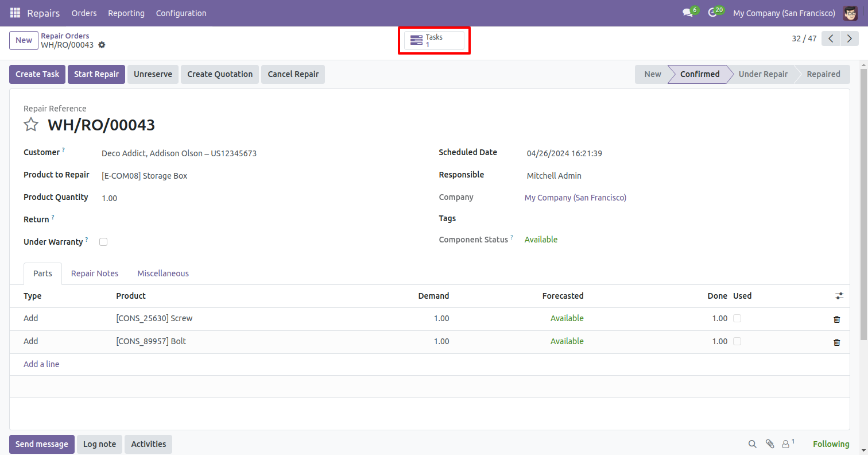This screenshot has height=455, width=868.
Task: Mark repair order as favorite star
Action: 31,125
